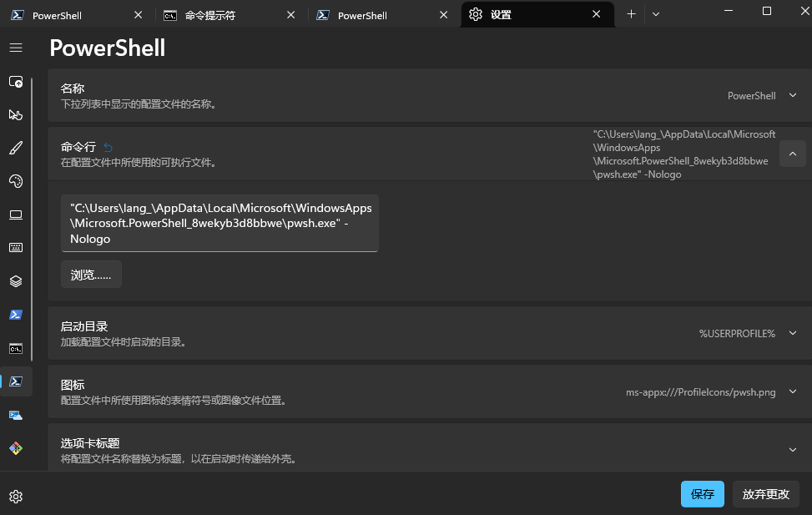Click the PowerShell name value
The width and height of the screenshot is (812, 515).
751,96
